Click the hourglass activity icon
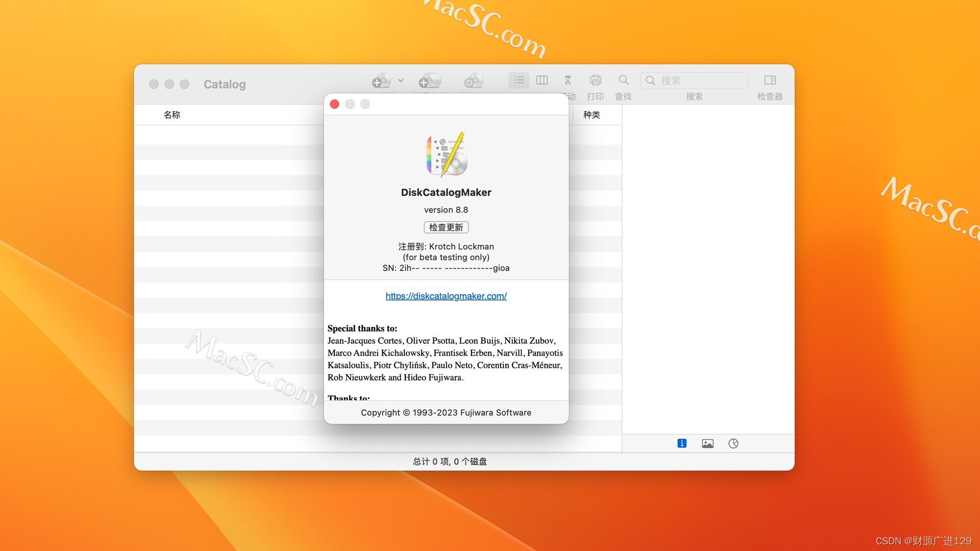Viewport: 980px width, 551px height. (x=568, y=80)
